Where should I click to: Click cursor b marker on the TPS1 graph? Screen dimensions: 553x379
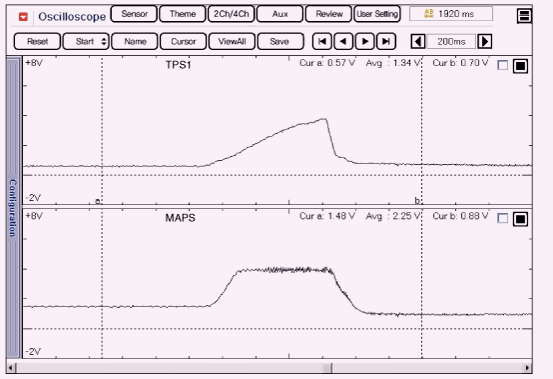click(x=418, y=201)
